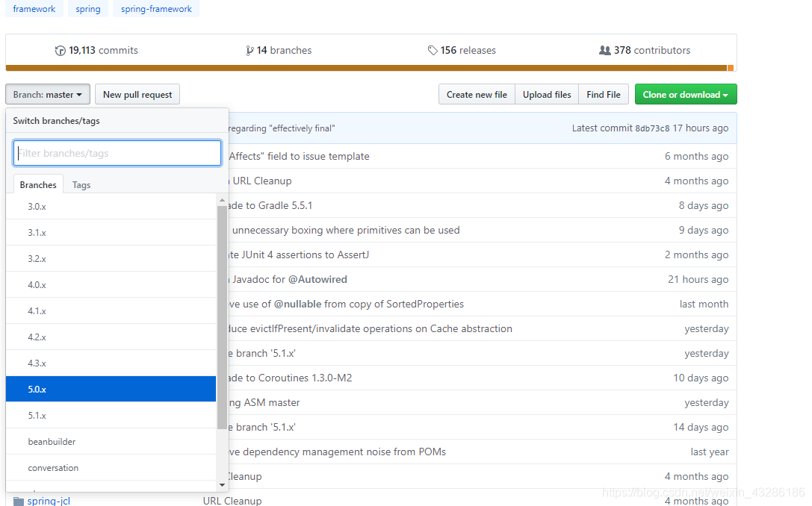Select the beanbuilder branch

[111, 441]
